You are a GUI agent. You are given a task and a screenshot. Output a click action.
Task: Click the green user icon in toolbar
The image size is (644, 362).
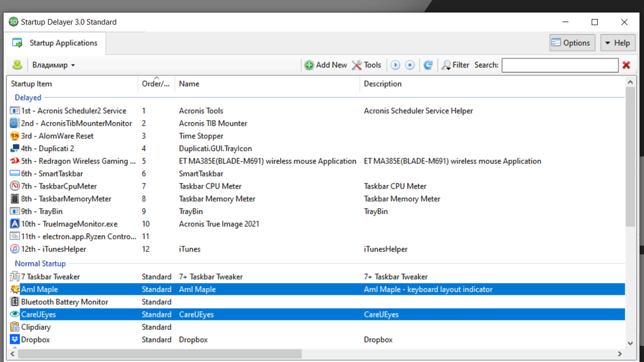pyautogui.click(x=18, y=65)
